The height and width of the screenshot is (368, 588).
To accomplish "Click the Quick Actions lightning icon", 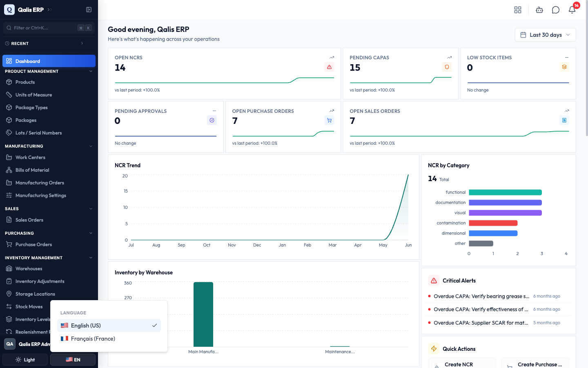I will [434, 349].
